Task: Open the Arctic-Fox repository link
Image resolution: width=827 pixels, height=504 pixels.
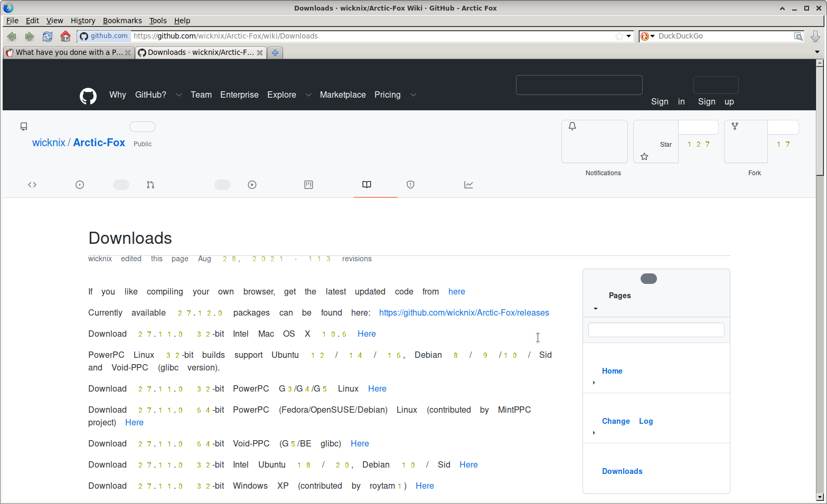Action: tap(99, 143)
